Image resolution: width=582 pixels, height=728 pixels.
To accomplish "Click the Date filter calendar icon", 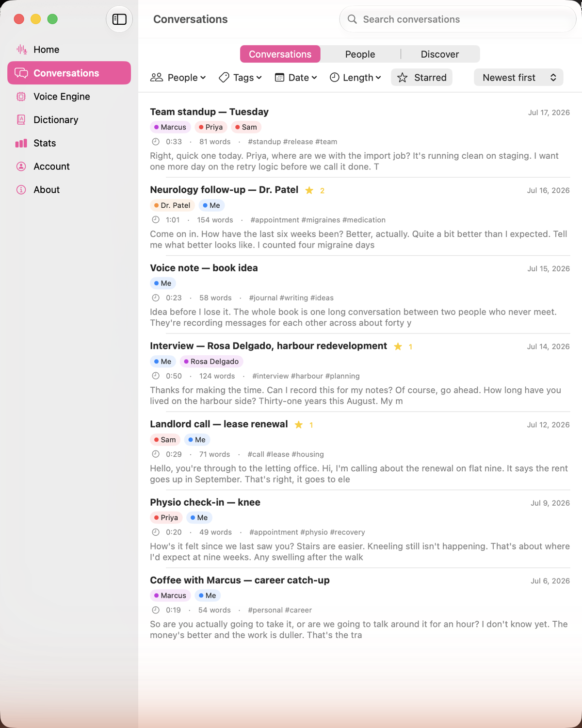I will [279, 78].
